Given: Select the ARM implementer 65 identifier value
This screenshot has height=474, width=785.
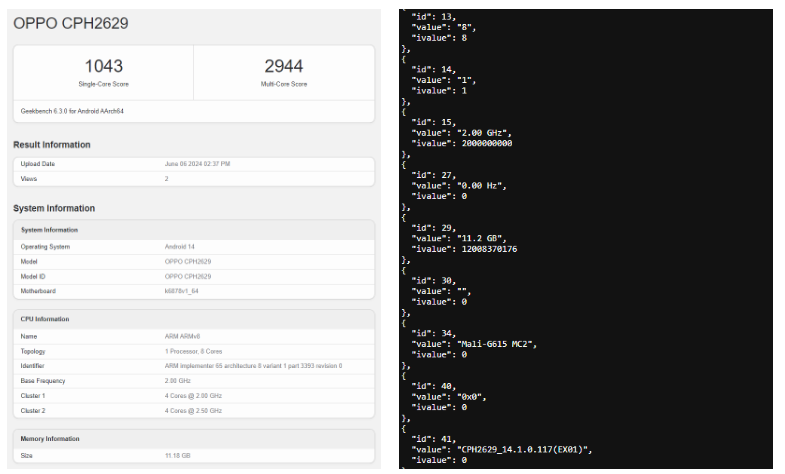Looking at the screenshot, I should [253, 366].
